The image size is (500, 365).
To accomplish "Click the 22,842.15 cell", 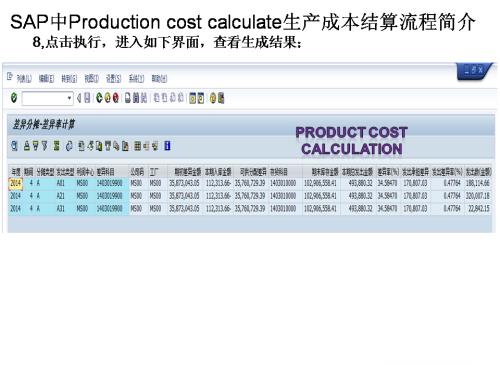I will (479, 208).
